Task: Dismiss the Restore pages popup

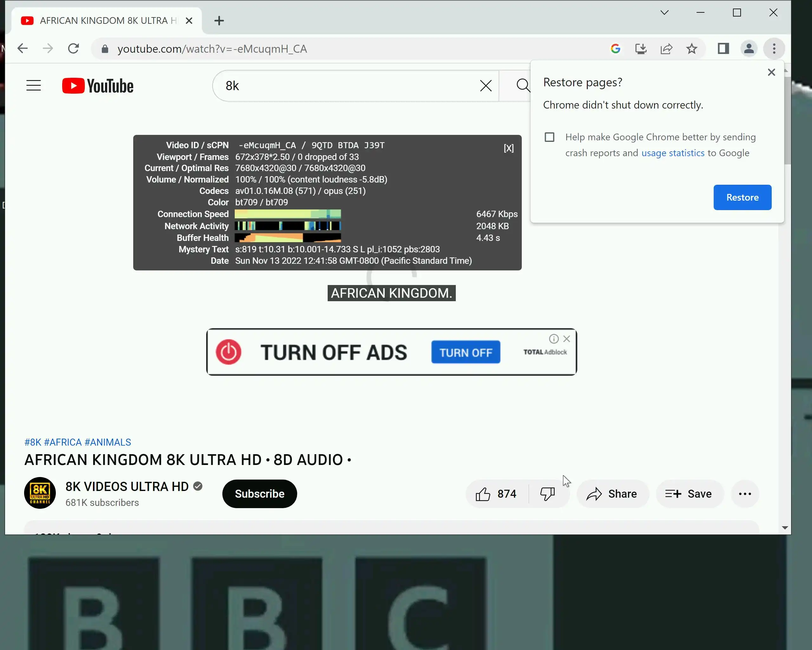Action: click(x=771, y=72)
